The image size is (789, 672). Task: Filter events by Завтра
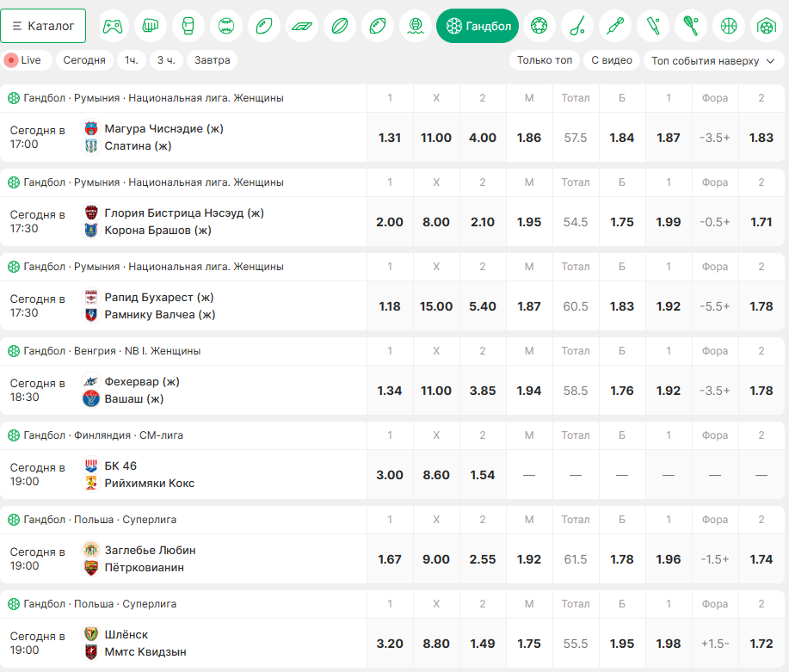(213, 60)
